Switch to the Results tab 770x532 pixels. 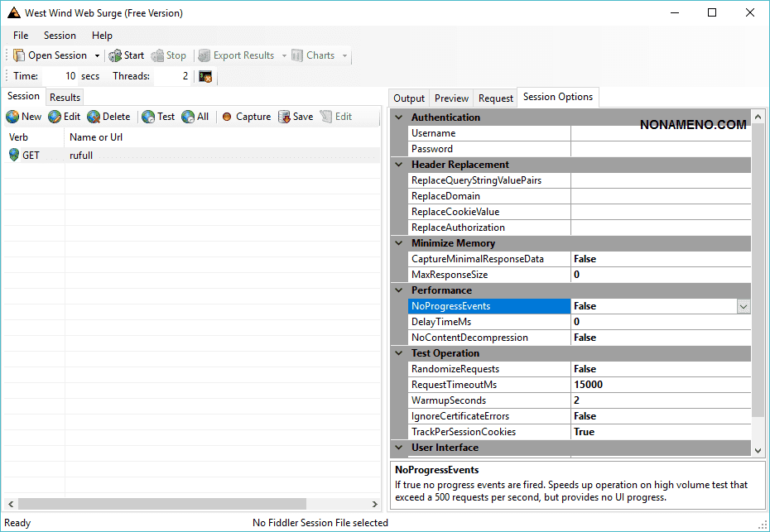tap(65, 98)
